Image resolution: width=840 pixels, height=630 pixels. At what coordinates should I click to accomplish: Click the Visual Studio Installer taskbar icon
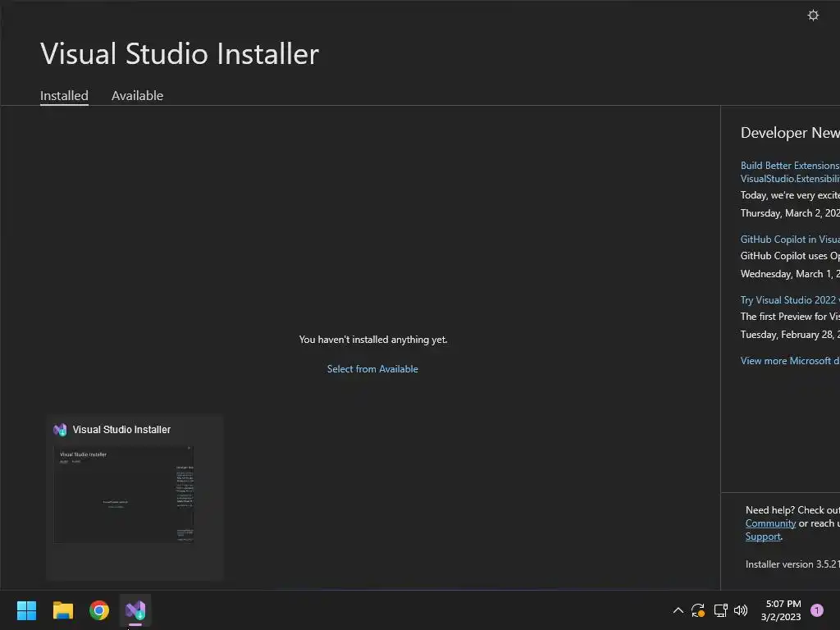point(135,610)
